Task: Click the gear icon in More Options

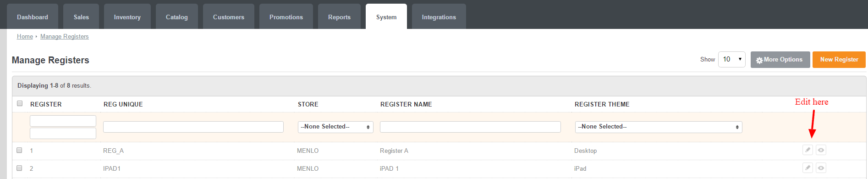Action: click(759, 60)
